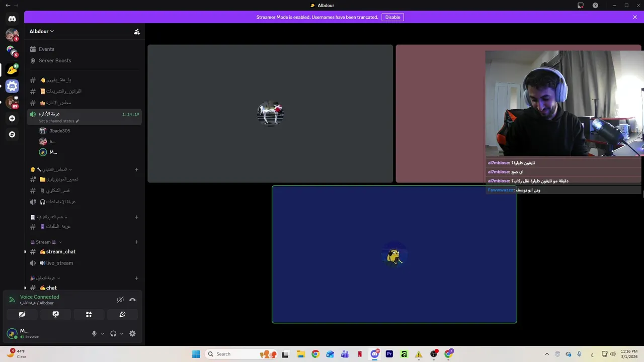Set a channel status

tap(59, 121)
